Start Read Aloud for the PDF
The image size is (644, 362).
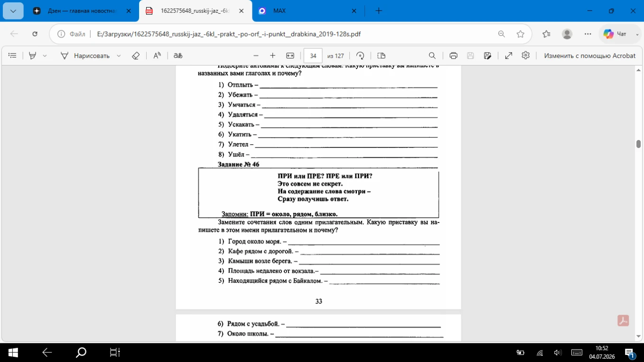(157, 56)
